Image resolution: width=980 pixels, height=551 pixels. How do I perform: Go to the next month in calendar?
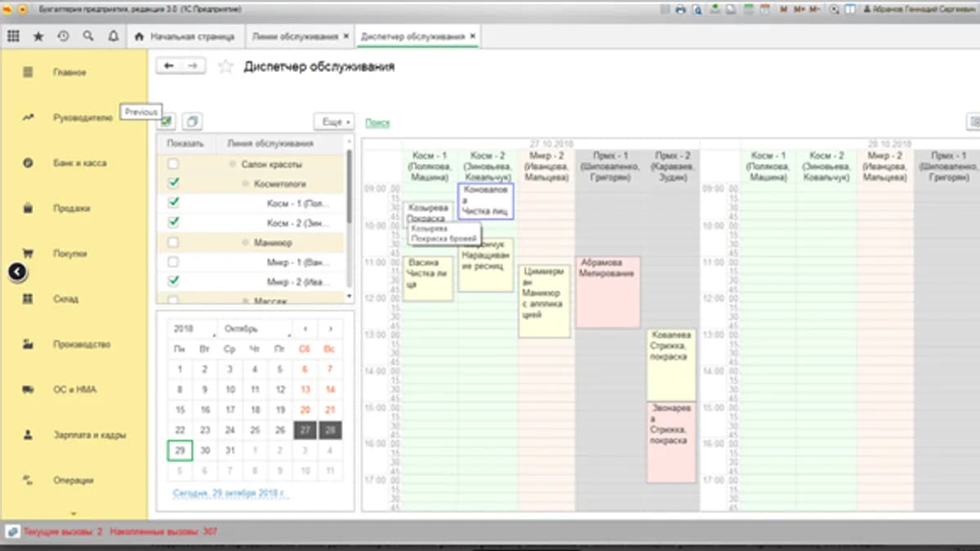pyautogui.click(x=329, y=329)
